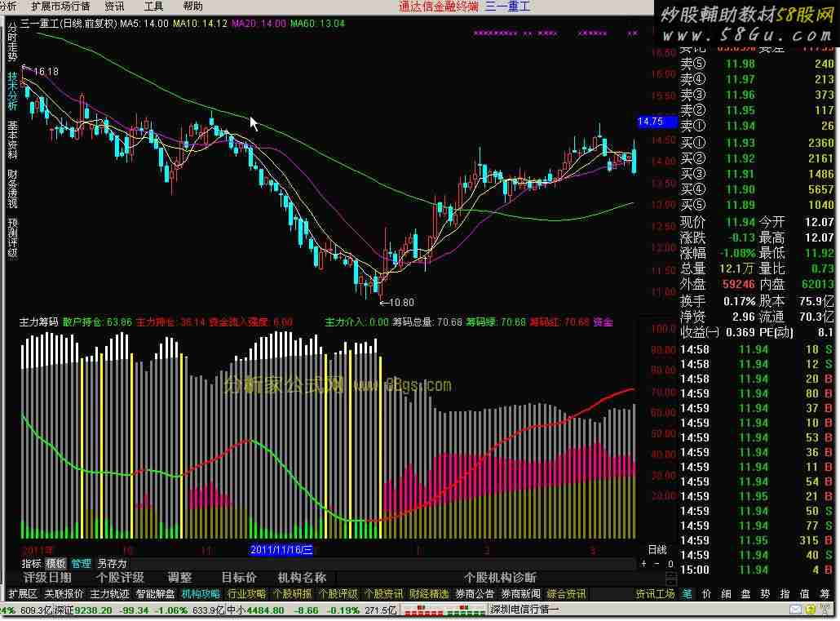840x621 pixels.
Task: Zoom out chart with the − button
Action: tap(657, 564)
